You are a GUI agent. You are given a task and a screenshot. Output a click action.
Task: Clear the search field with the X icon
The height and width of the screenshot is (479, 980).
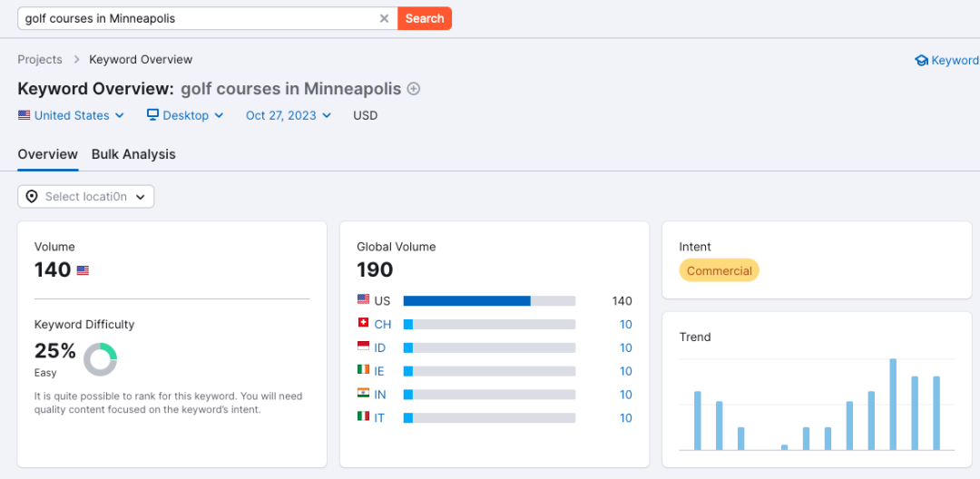tap(385, 19)
